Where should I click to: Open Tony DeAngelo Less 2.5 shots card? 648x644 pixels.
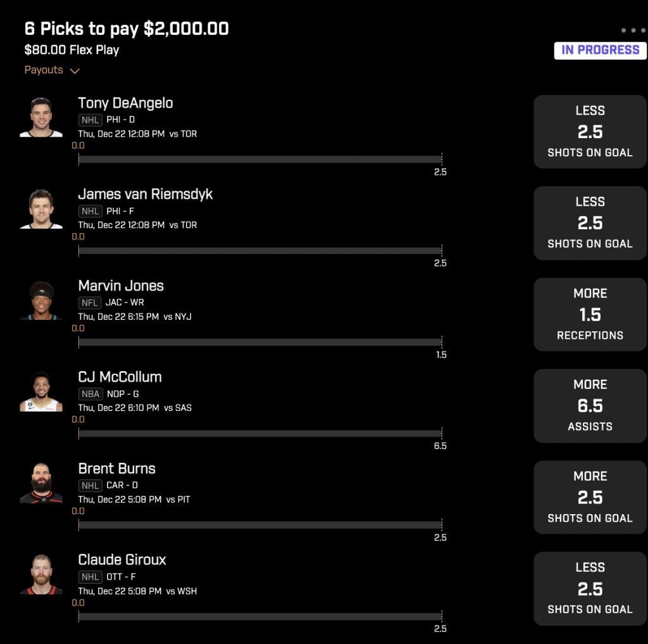[x=590, y=132]
